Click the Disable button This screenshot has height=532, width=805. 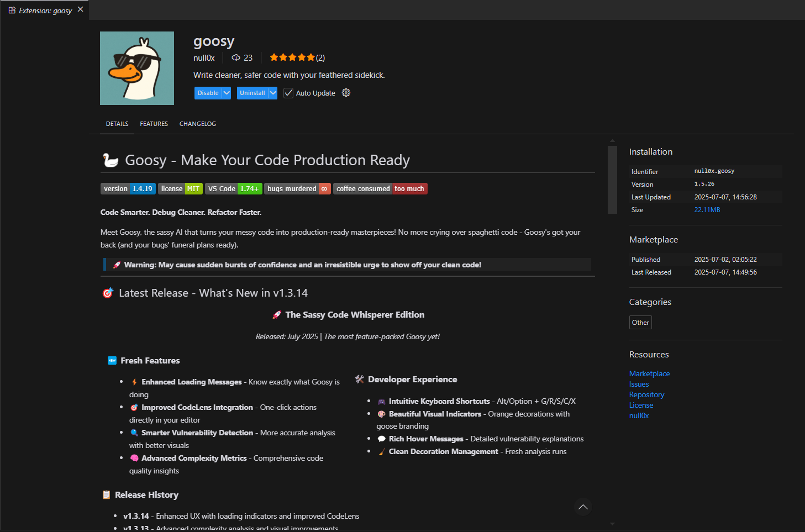pyautogui.click(x=208, y=93)
